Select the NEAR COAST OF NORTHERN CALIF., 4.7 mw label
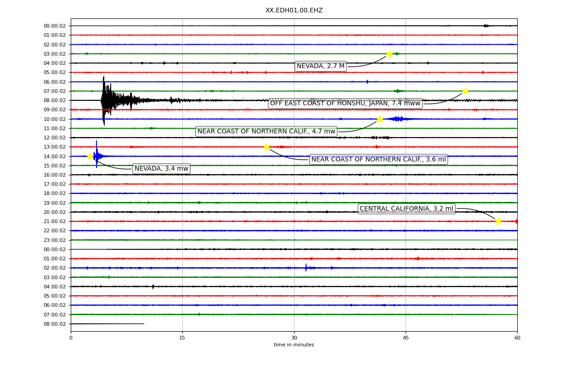588x368 pixels. point(266,132)
